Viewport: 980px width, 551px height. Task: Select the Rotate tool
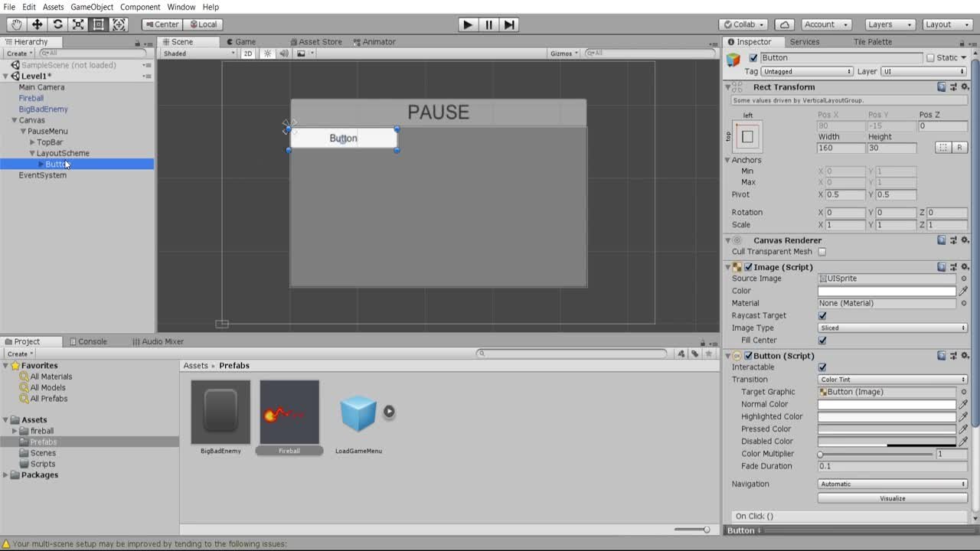pyautogui.click(x=57, y=24)
